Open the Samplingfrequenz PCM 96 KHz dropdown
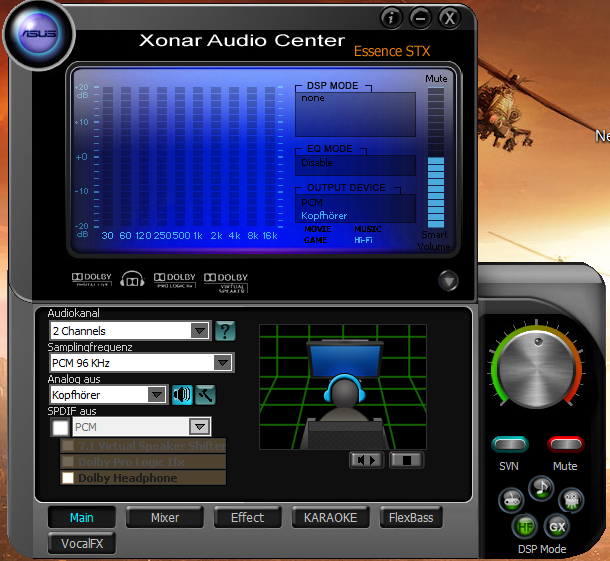 point(142,363)
